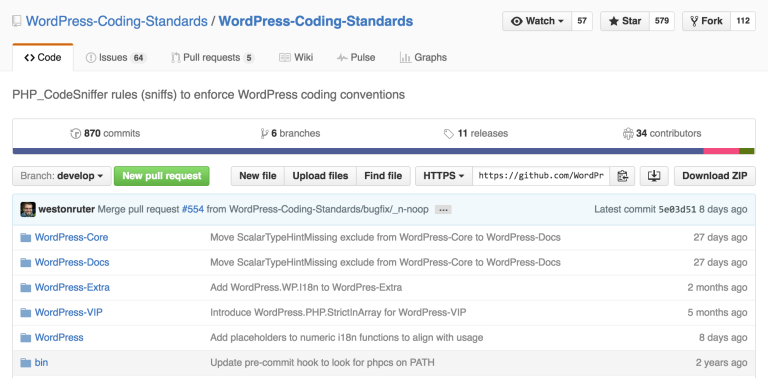The height and width of the screenshot is (378, 768).
Task: Click the branches icon beside 6 branches
Action: 264,133
